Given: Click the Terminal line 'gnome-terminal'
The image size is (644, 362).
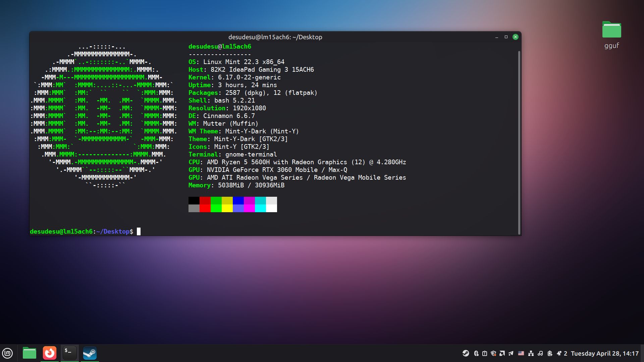Looking at the screenshot, I should [251, 154].
